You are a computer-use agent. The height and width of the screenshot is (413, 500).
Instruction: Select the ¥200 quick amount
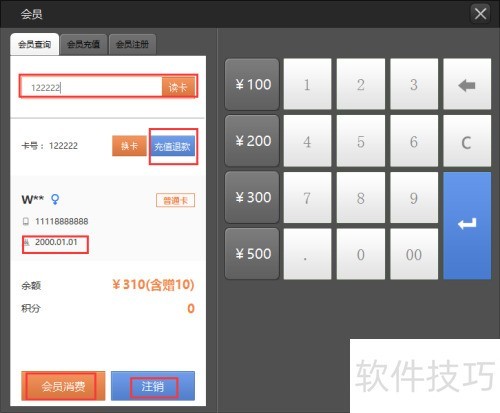tap(252, 141)
